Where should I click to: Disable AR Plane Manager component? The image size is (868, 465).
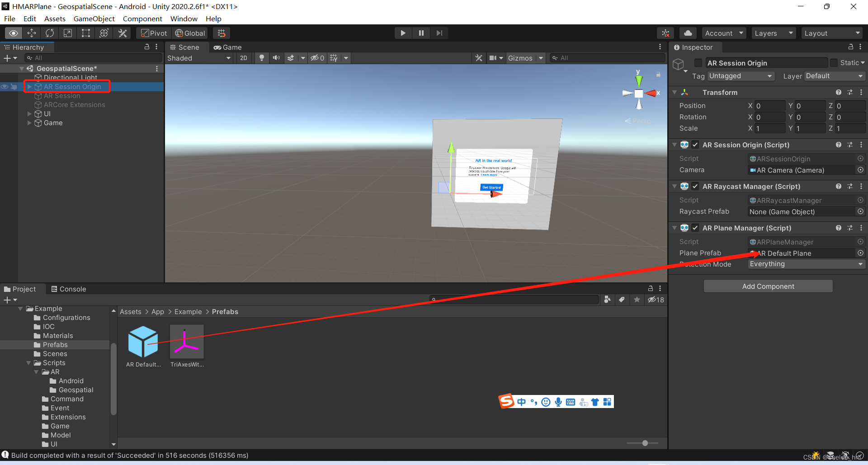click(x=695, y=228)
